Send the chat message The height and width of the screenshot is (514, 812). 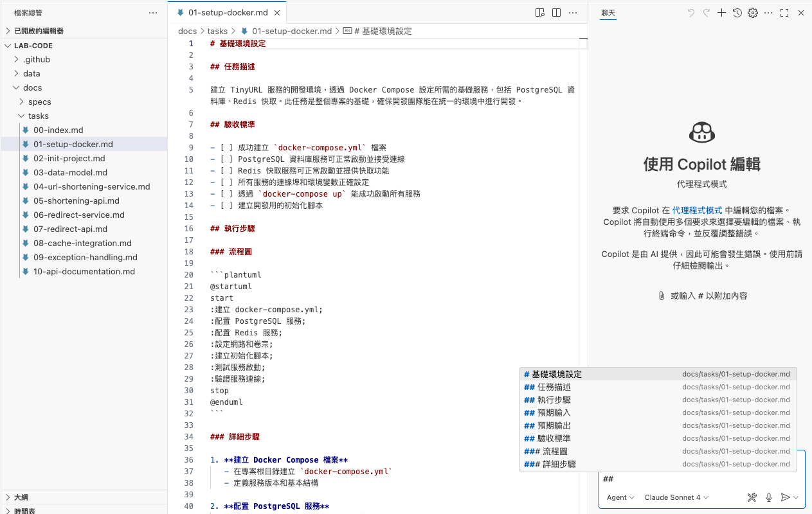pyautogui.click(x=784, y=497)
